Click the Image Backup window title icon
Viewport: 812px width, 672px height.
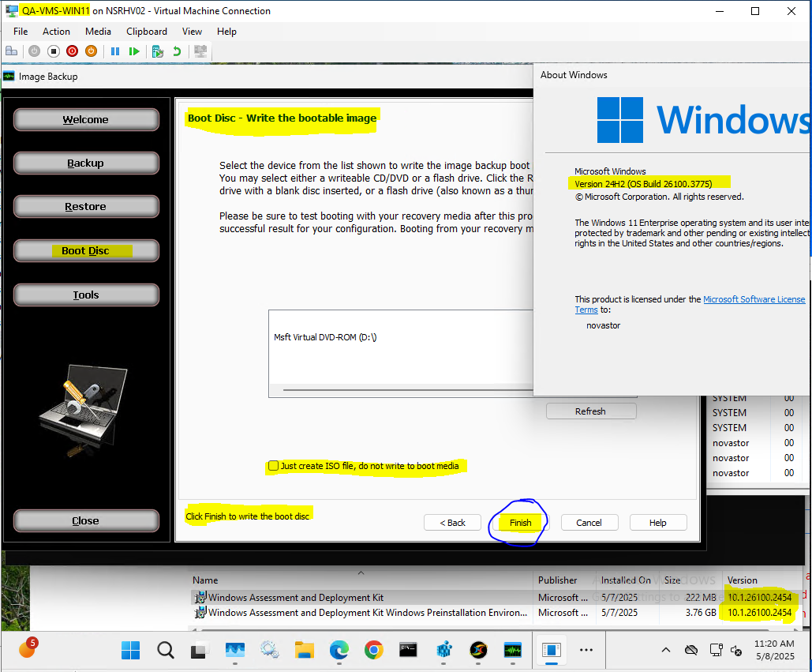click(x=9, y=77)
